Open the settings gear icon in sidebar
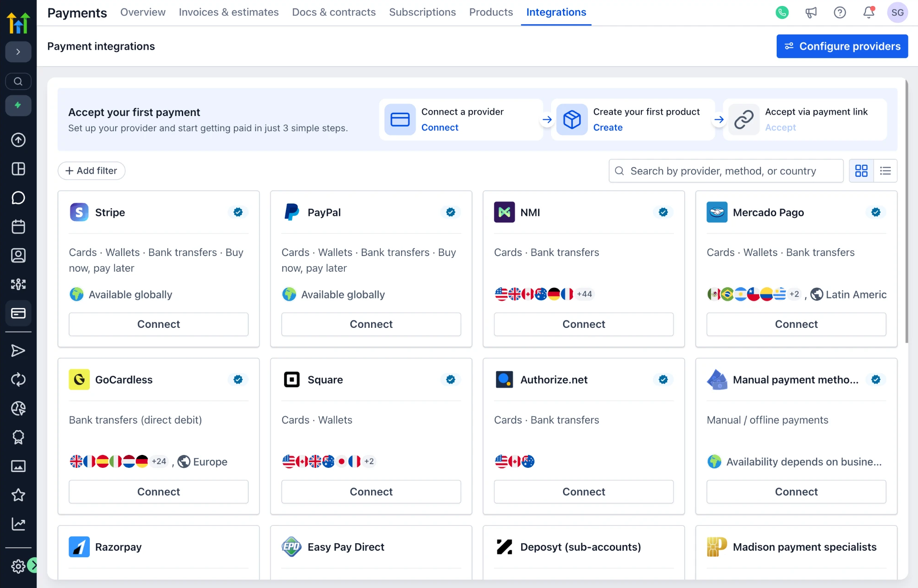 (18, 566)
